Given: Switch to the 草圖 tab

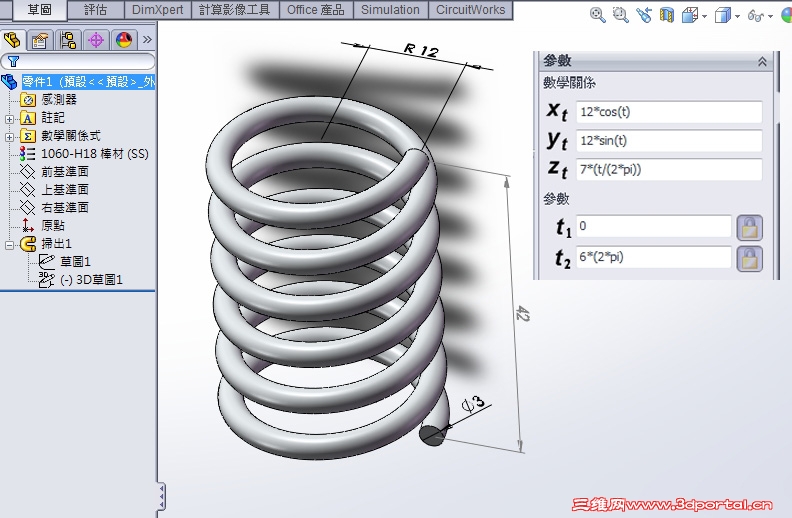Looking at the screenshot, I should click(x=39, y=10).
